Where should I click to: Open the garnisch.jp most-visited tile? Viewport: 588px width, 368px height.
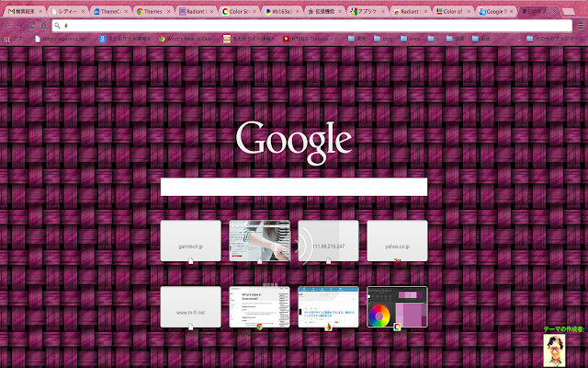point(191,241)
